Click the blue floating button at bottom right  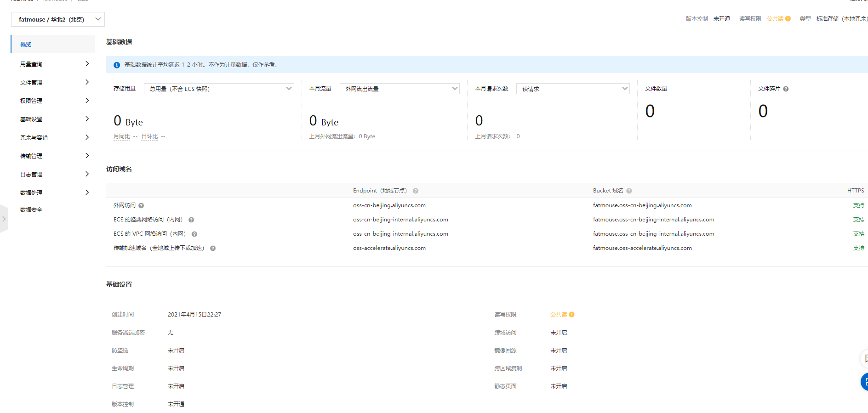[864, 382]
